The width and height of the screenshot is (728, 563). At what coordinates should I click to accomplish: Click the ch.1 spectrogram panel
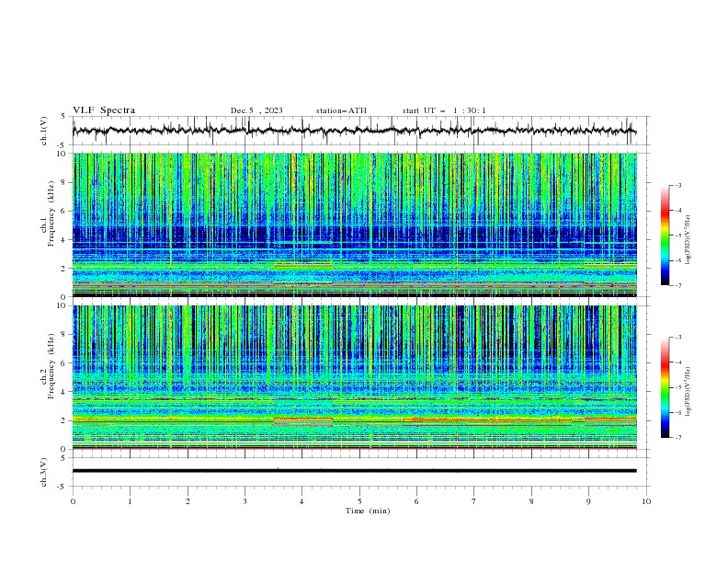coord(355,224)
